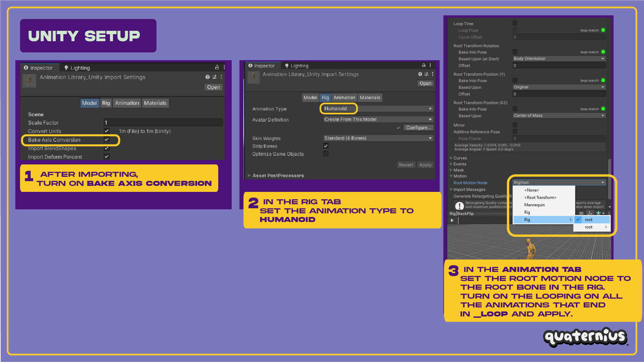The width and height of the screenshot is (644, 362).
Task: Click the Apply button in Rig settings
Action: (x=425, y=165)
